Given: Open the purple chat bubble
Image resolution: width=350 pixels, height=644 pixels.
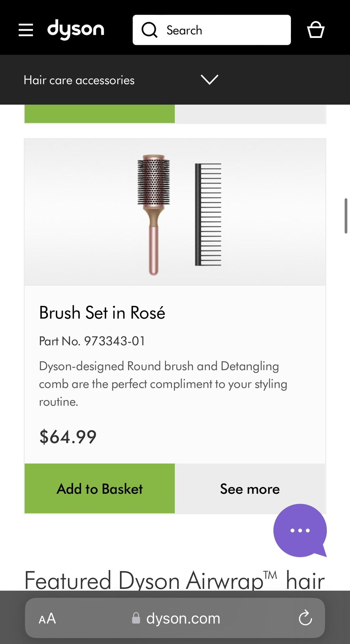Looking at the screenshot, I should coord(300,530).
